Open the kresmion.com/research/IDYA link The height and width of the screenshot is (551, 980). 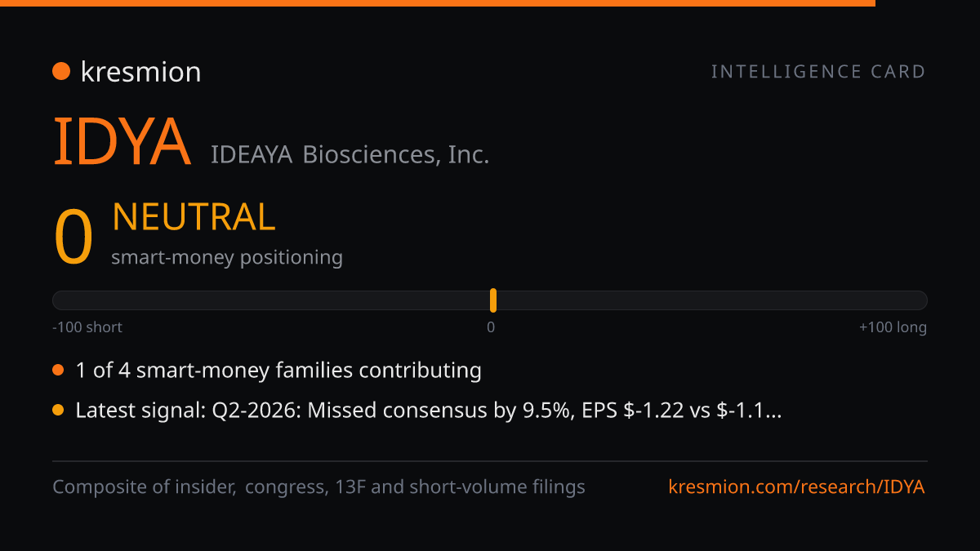(x=796, y=487)
